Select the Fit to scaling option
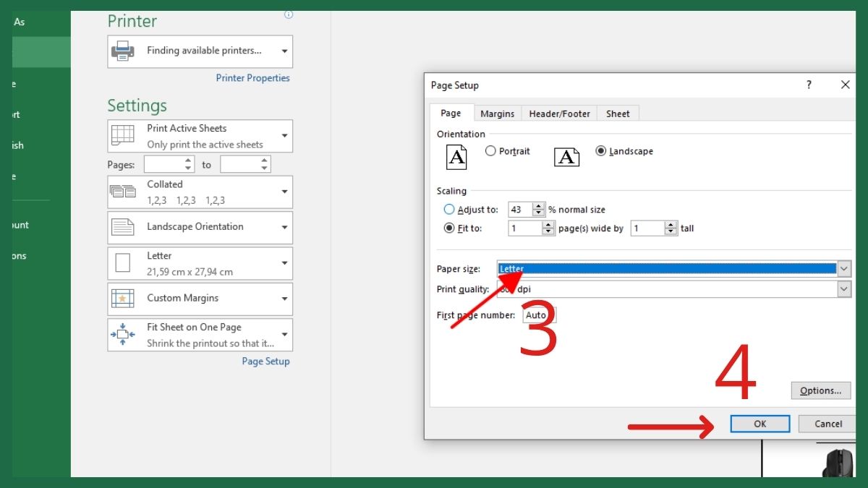Viewport: 868px width, 488px height. tap(451, 228)
